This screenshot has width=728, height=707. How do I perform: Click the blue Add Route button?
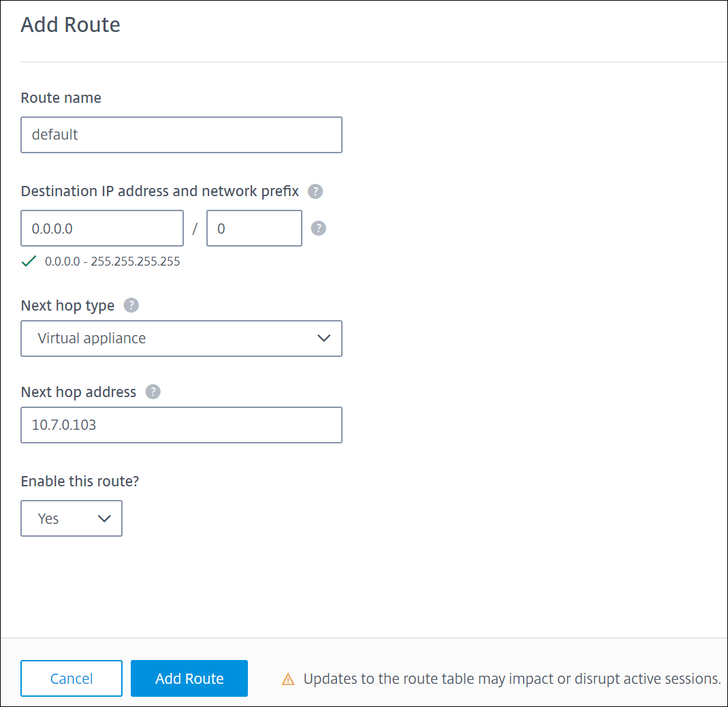(x=189, y=678)
